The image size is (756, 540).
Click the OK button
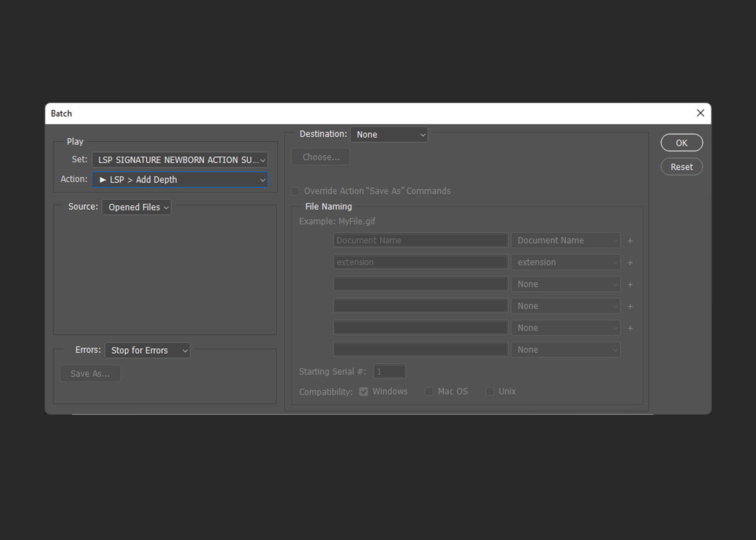point(682,143)
